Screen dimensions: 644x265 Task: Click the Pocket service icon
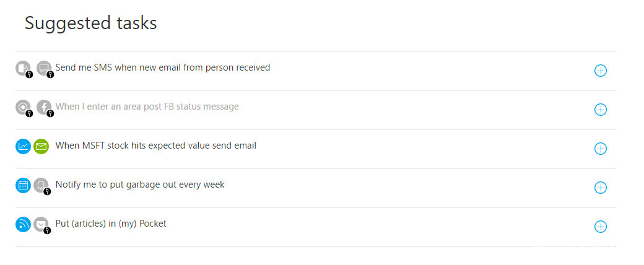[x=41, y=225]
